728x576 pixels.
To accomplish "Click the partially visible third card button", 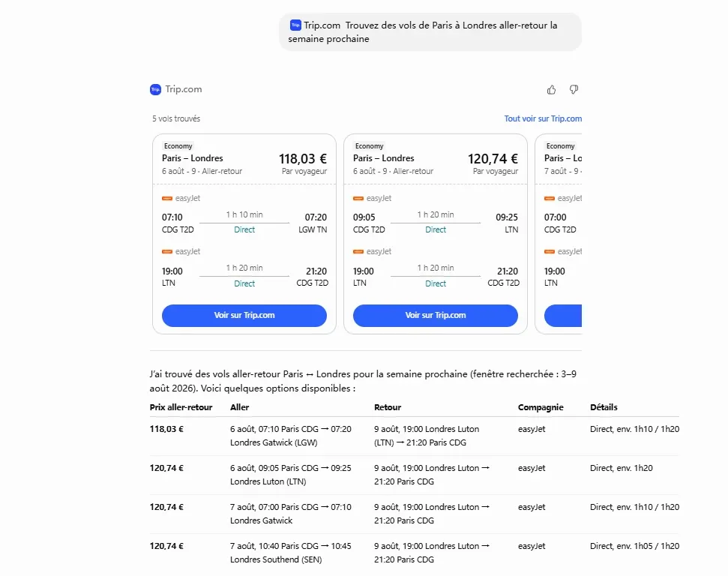I will tap(563, 316).
